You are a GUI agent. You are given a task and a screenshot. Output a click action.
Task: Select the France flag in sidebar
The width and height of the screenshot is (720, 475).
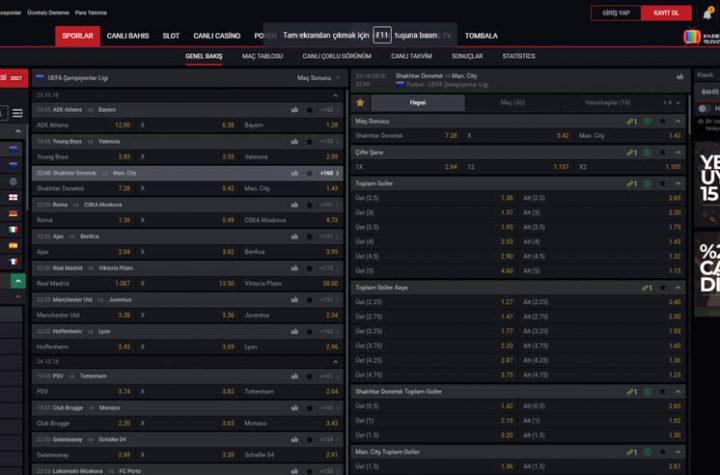(13, 262)
